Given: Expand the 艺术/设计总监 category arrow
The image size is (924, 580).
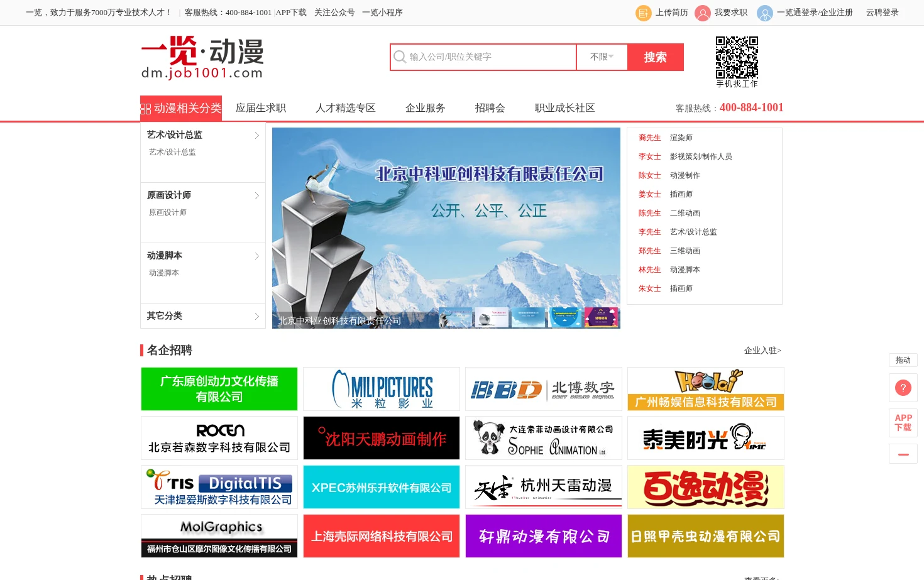Looking at the screenshot, I should click(256, 136).
